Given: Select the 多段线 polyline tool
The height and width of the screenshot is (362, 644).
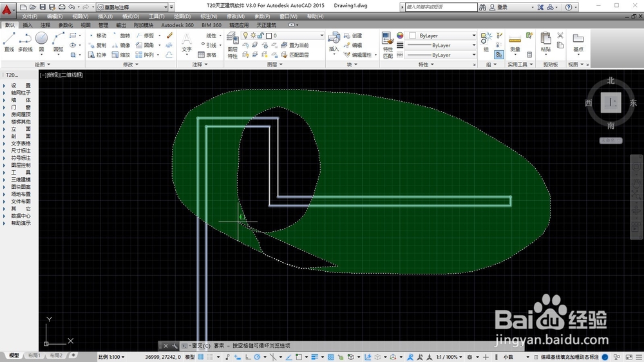Looking at the screenshot, I should [25, 42].
